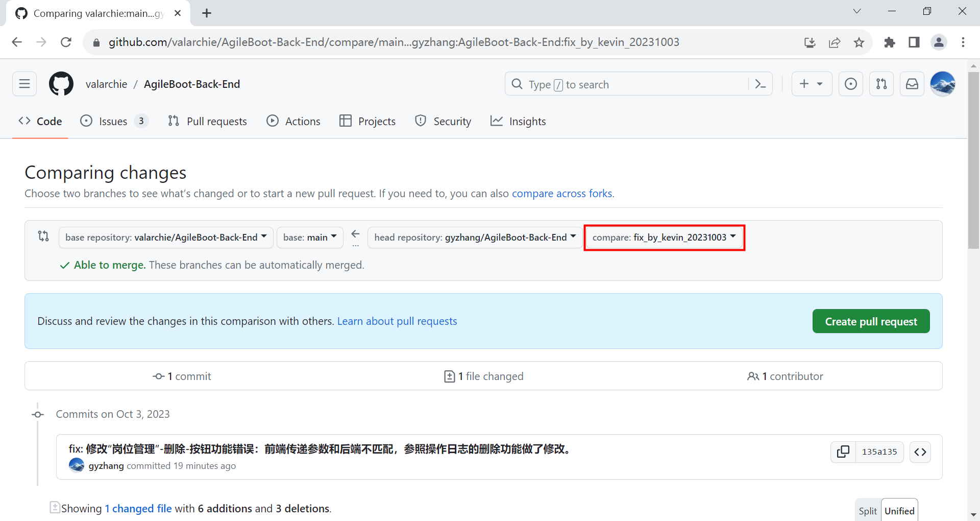Reload the page
The width and height of the screenshot is (980, 521).
pyautogui.click(x=66, y=42)
